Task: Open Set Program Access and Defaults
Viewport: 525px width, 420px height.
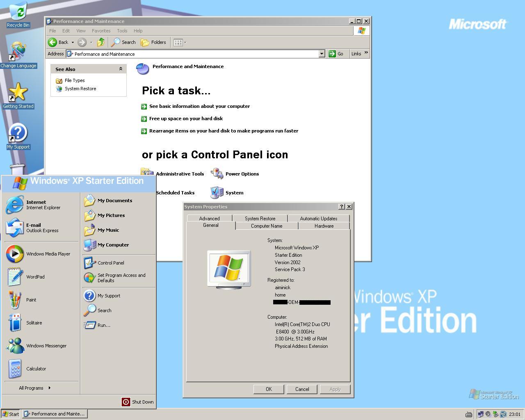Action: coord(118,278)
